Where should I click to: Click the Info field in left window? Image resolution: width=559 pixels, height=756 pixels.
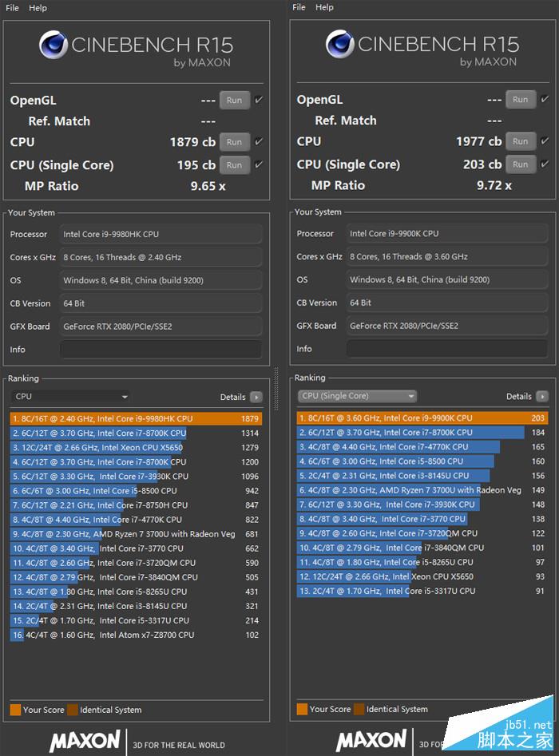(x=161, y=350)
